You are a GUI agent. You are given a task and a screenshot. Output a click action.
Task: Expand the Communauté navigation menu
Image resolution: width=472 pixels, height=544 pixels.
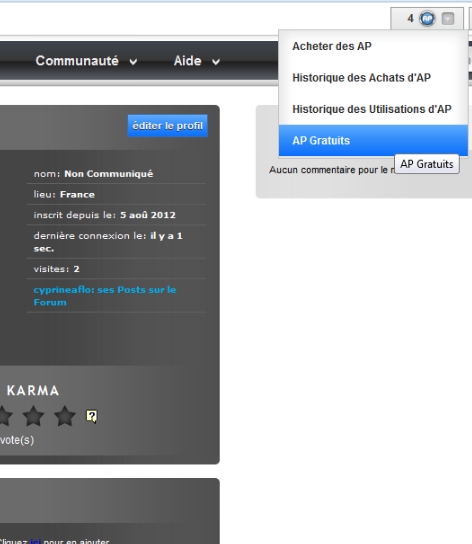tap(86, 61)
